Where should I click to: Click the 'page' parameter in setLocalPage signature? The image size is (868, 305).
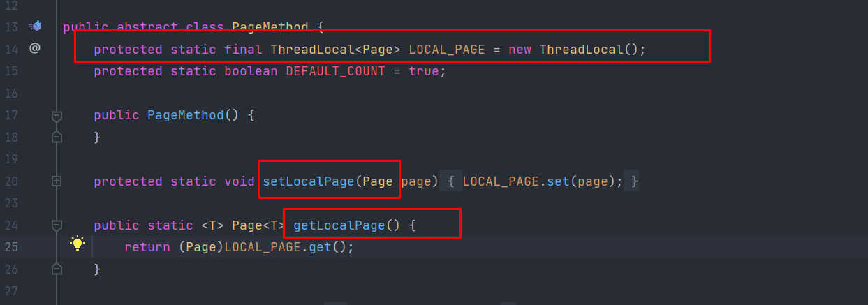[x=416, y=182]
